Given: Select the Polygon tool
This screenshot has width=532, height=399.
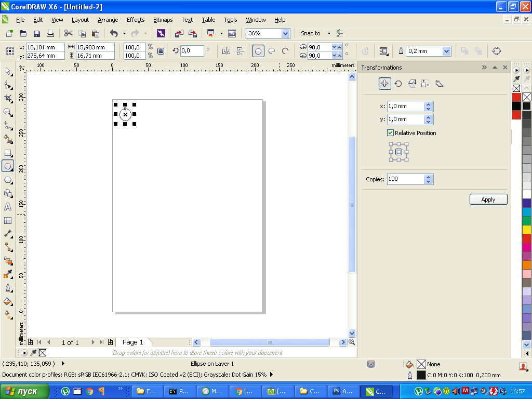Looking at the screenshot, I should pos(8,180).
